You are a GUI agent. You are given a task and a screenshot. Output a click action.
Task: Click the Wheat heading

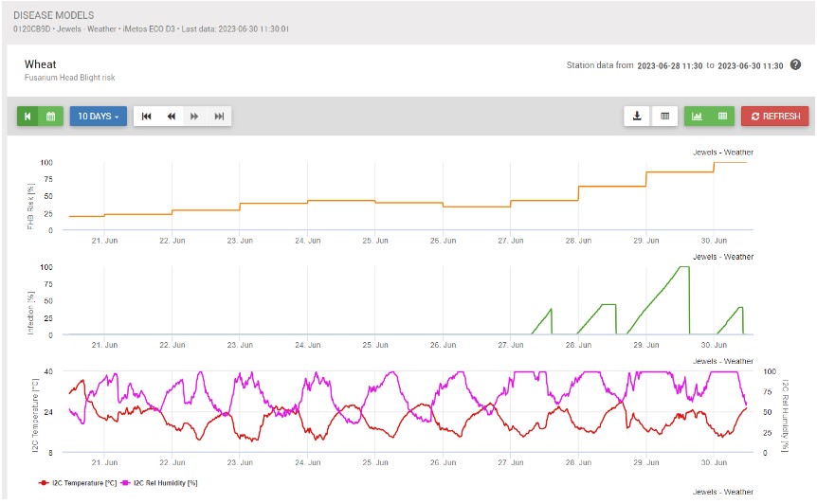pyautogui.click(x=40, y=64)
